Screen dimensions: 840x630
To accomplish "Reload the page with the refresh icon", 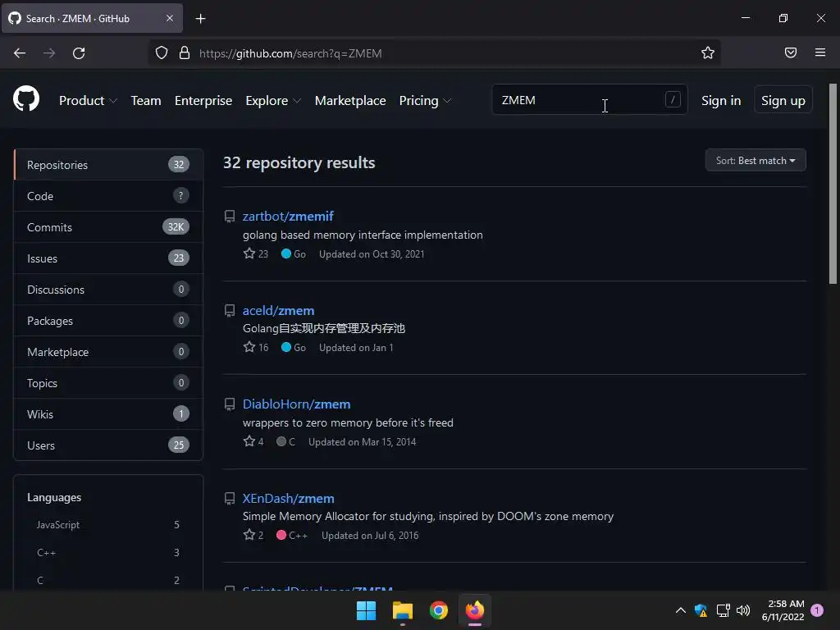I will pos(79,53).
